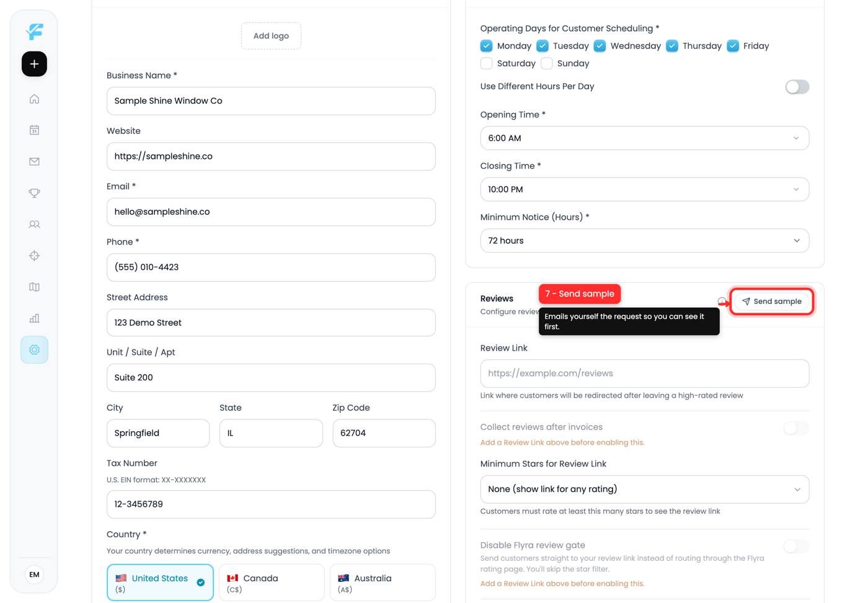Click the Business Name field
The height and width of the screenshot is (603, 868).
(271, 101)
